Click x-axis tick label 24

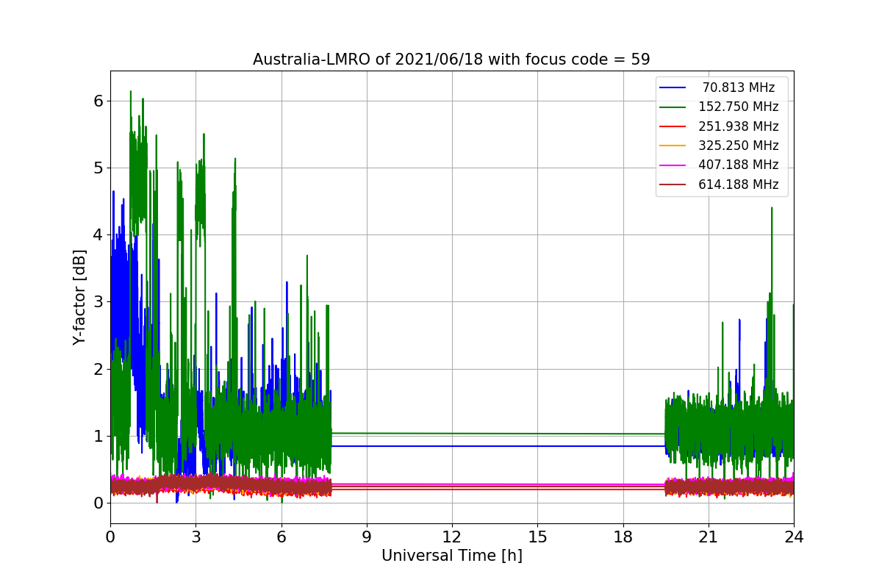click(x=793, y=537)
